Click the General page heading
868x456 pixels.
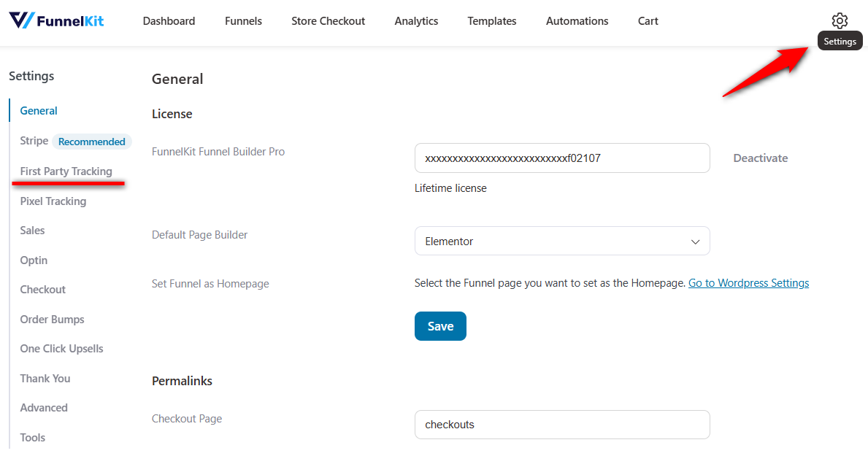point(177,79)
